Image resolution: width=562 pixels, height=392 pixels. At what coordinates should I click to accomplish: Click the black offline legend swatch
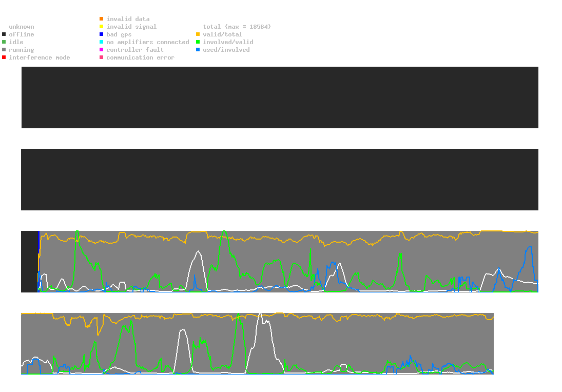(x=4, y=34)
